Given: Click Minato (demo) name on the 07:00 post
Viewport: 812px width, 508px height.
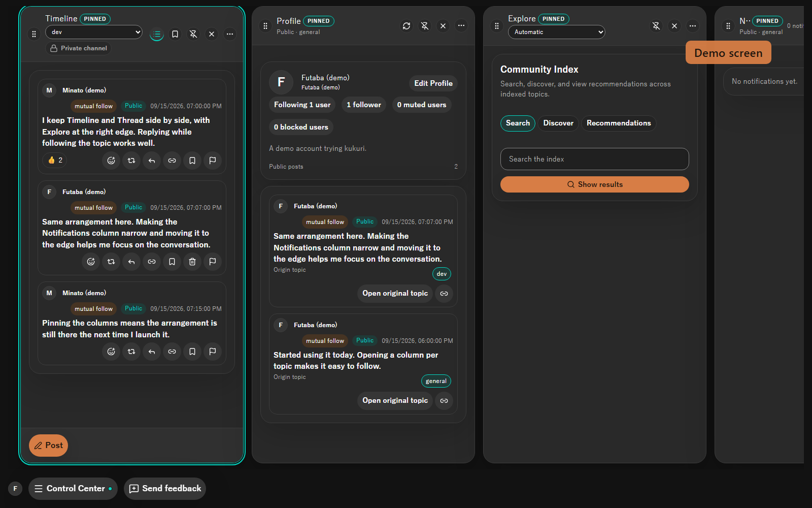Looking at the screenshot, I should (x=84, y=90).
